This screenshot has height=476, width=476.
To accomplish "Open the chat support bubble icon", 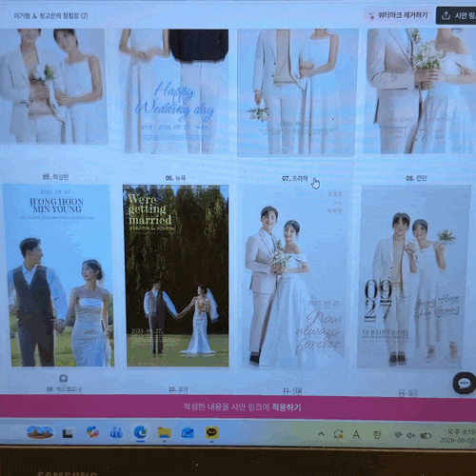I will pos(464,383).
